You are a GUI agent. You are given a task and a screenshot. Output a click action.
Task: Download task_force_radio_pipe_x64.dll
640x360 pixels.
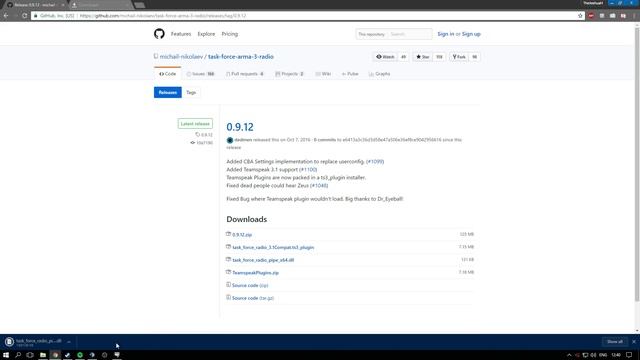(263, 260)
